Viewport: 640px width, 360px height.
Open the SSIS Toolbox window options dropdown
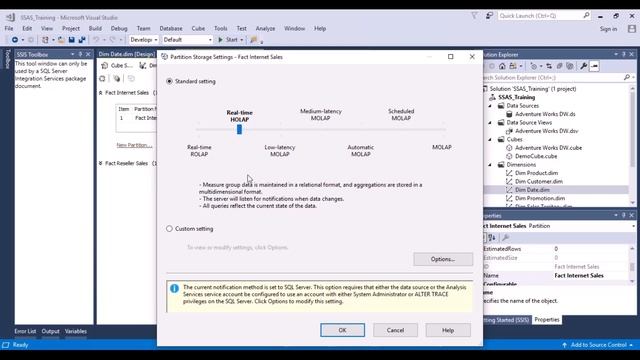72,54
